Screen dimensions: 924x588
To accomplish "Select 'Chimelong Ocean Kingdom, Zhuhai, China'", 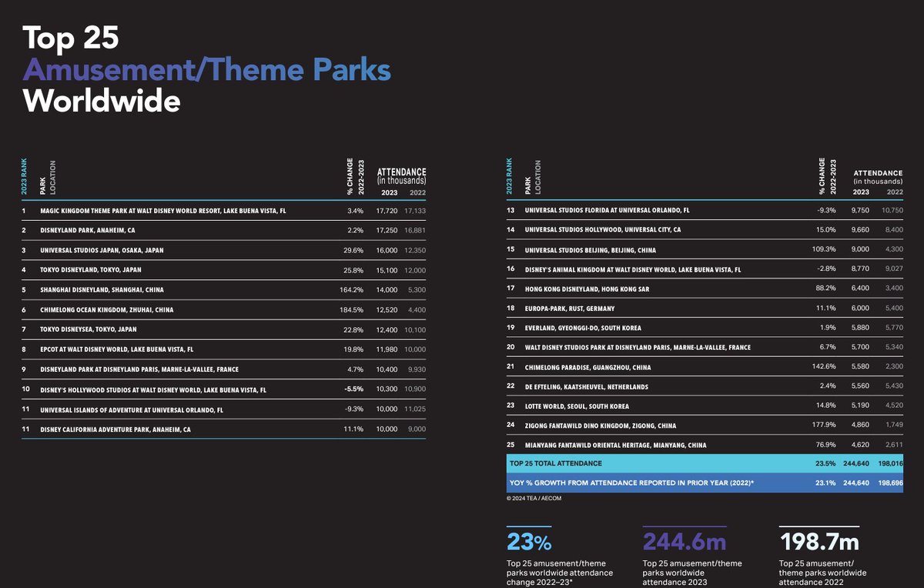I will pos(106,310).
